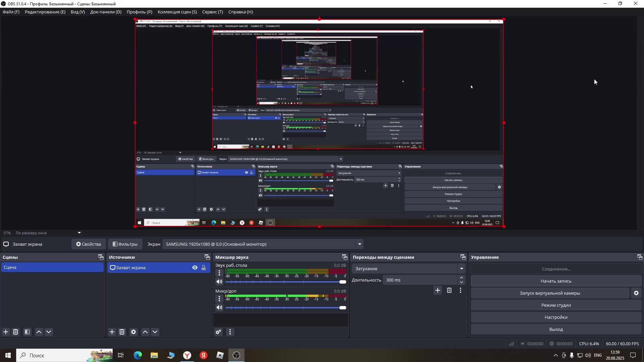Image resolution: width=644 pixels, height=362 pixels.
Task: Move source up with arrow icon
Action: [145, 332]
